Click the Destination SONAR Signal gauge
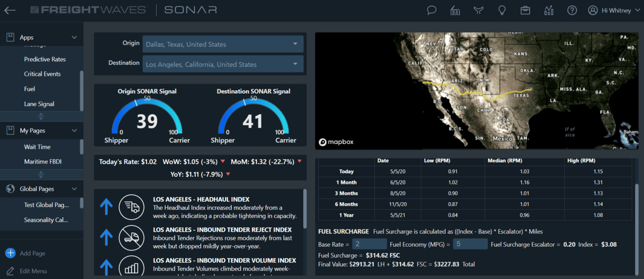644x279 pixels. tap(252, 117)
